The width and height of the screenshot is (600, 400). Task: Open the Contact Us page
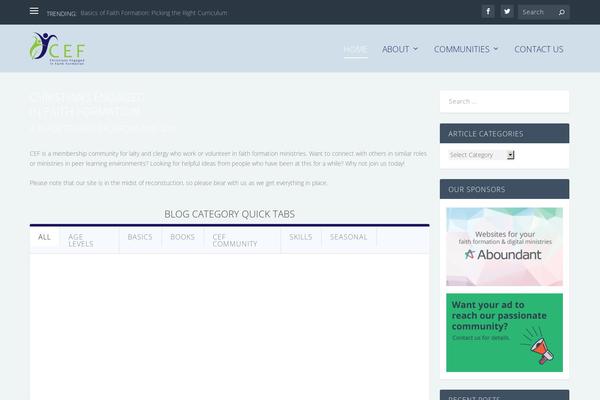(539, 49)
